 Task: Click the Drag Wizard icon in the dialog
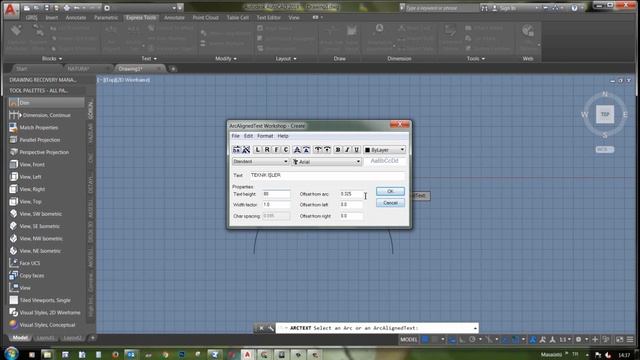[246, 150]
